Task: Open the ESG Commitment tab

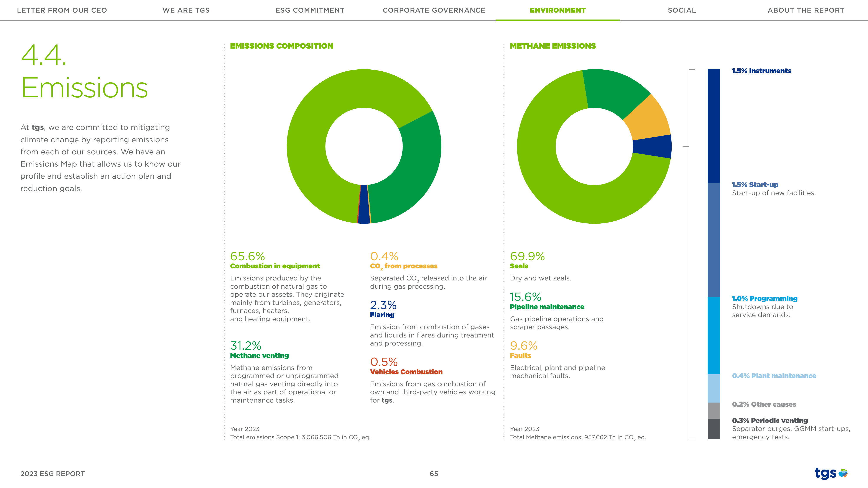Action: point(310,10)
